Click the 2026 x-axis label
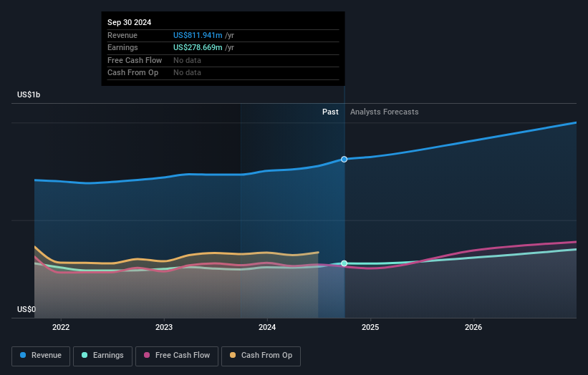This screenshot has width=588, height=375. (473, 327)
